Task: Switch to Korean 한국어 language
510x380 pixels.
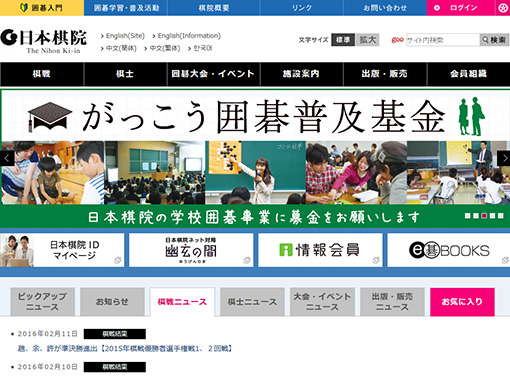Action: pyautogui.click(x=203, y=48)
